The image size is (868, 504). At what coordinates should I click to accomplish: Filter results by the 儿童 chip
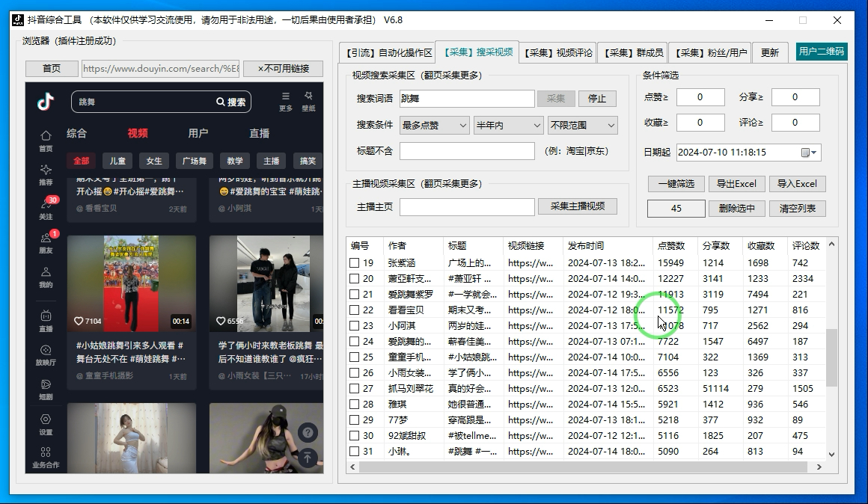pyautogui.click(x=117, y=161)
